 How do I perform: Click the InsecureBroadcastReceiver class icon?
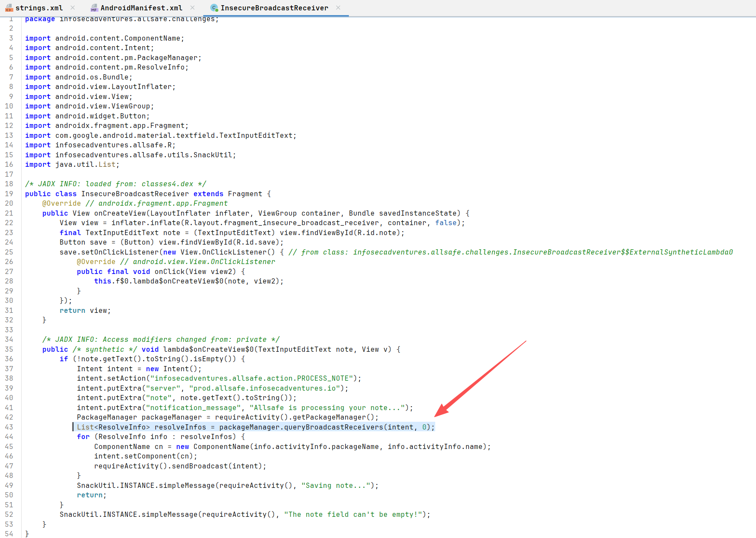click(214, 8)
